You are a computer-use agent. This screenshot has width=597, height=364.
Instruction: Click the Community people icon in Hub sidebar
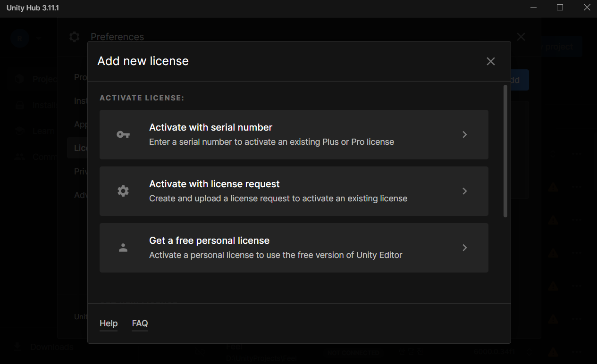click(x=19, y=157)
